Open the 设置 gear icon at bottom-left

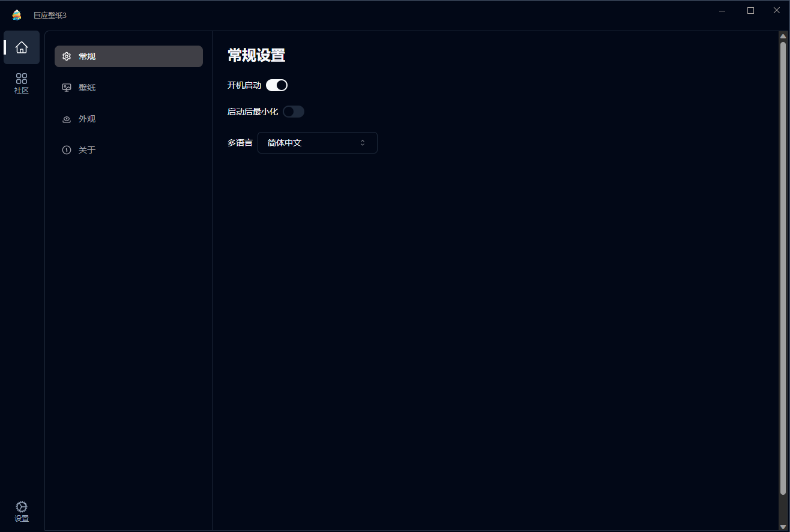22,512
